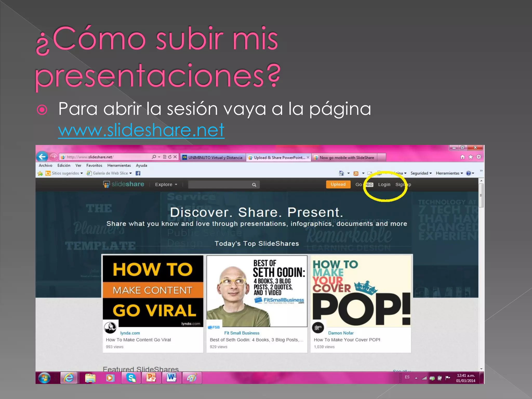Expand the command bar overflow chevron
532x399 pixels.
481,171
